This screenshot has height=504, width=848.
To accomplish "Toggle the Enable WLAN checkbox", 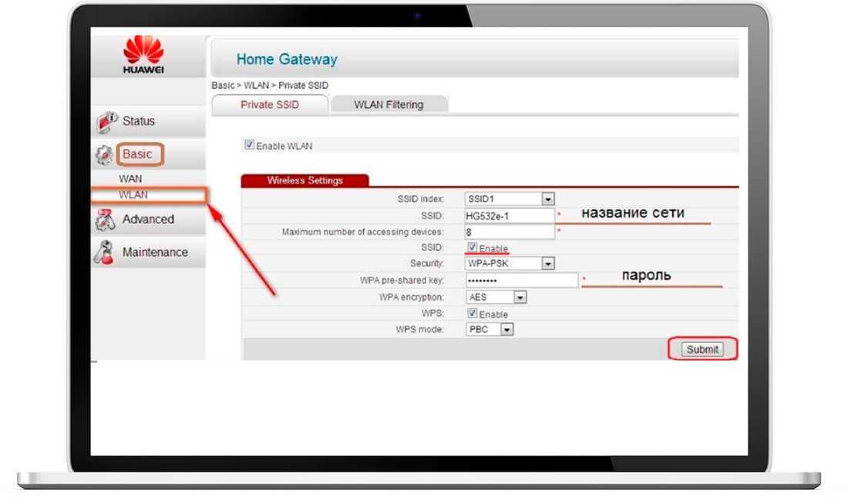I will [249, 144].
